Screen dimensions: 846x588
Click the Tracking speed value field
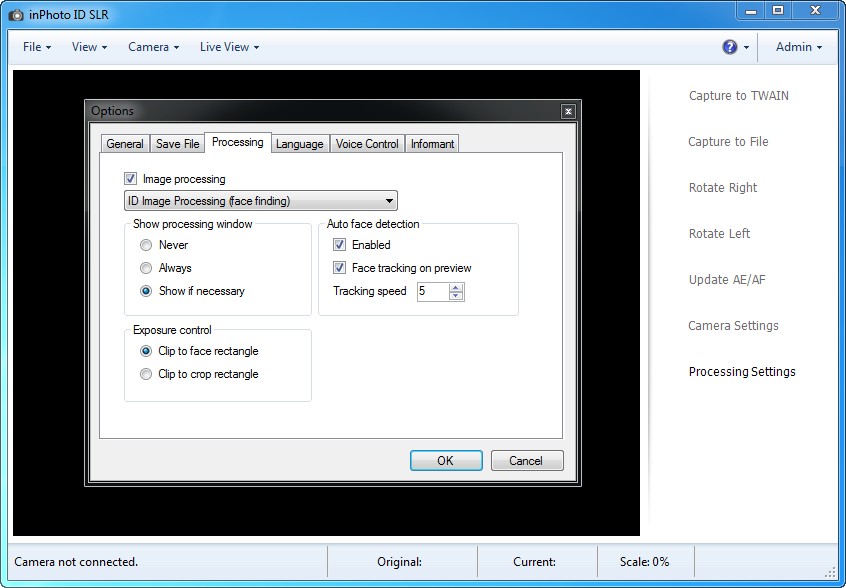tap(433, 291)
